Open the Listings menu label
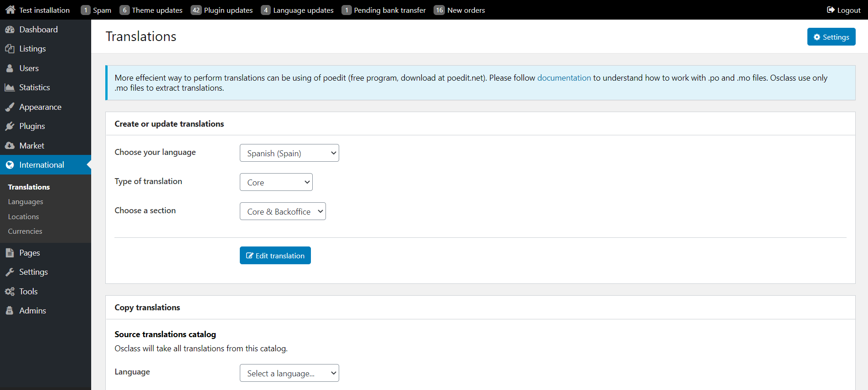 tap(32, 49)
